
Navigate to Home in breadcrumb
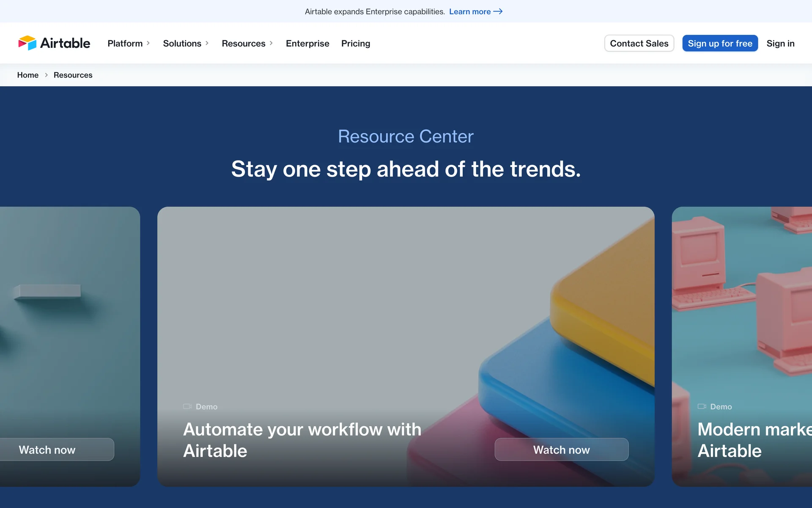pyautogui.click(x=27, y=75)
